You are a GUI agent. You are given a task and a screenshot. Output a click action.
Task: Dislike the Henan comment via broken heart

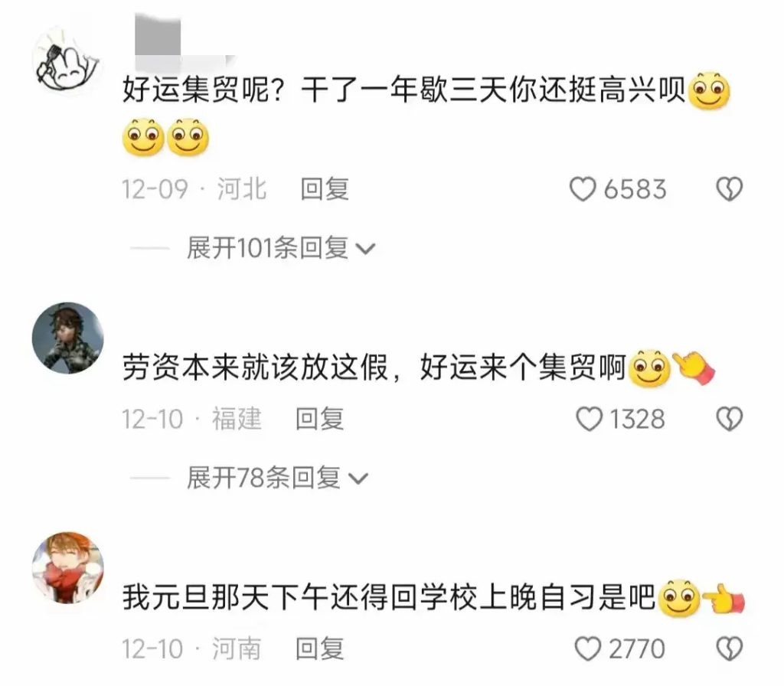pos(730,649)
